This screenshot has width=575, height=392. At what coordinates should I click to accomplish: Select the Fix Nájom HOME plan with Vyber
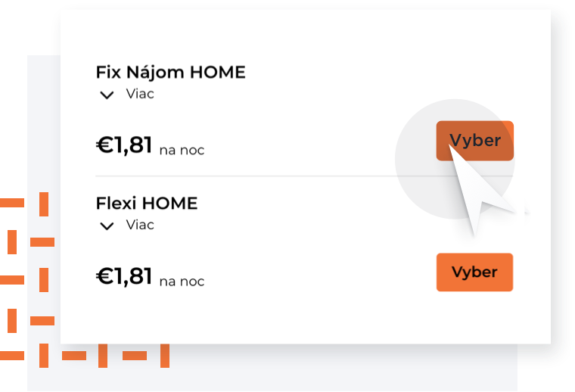pyautogui.click(x=474, y=141)
